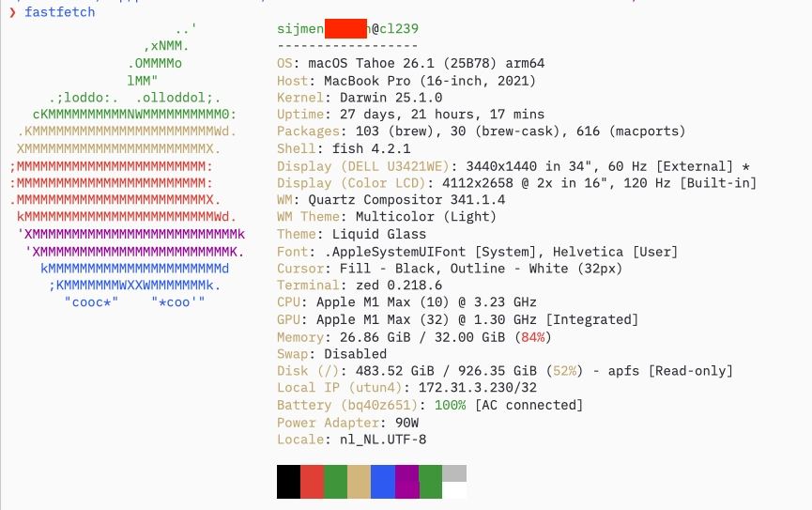Click the red color block
Screen dimensions: 812x510
[313, 482]
